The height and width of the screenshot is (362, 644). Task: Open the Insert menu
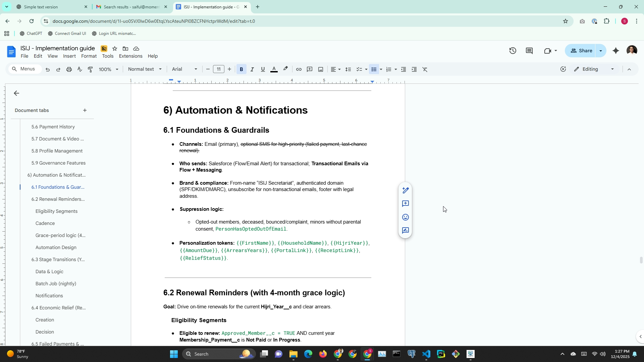(x=69, y=56)
